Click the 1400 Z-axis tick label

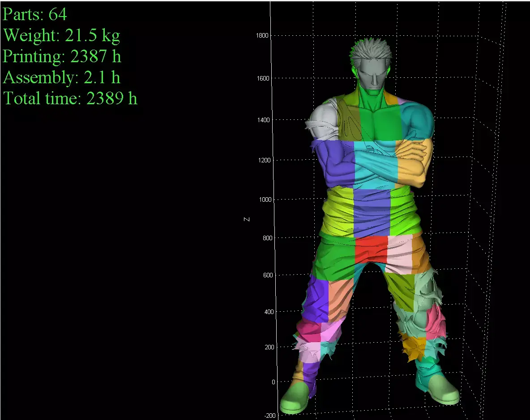tap(264, 120)
